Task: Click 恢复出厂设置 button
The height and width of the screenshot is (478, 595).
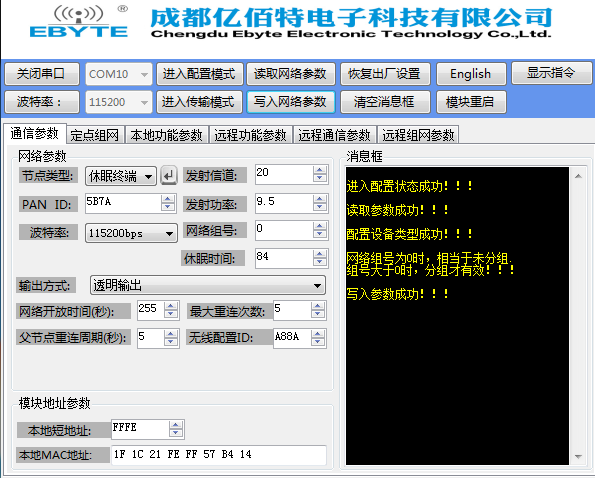Action: tap(385, 74)
